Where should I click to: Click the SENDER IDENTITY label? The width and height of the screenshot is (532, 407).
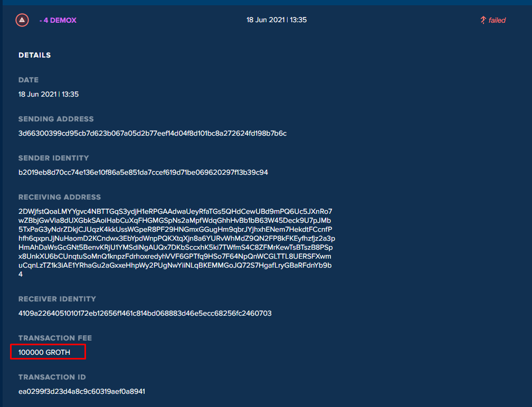[x=53, y=158]
